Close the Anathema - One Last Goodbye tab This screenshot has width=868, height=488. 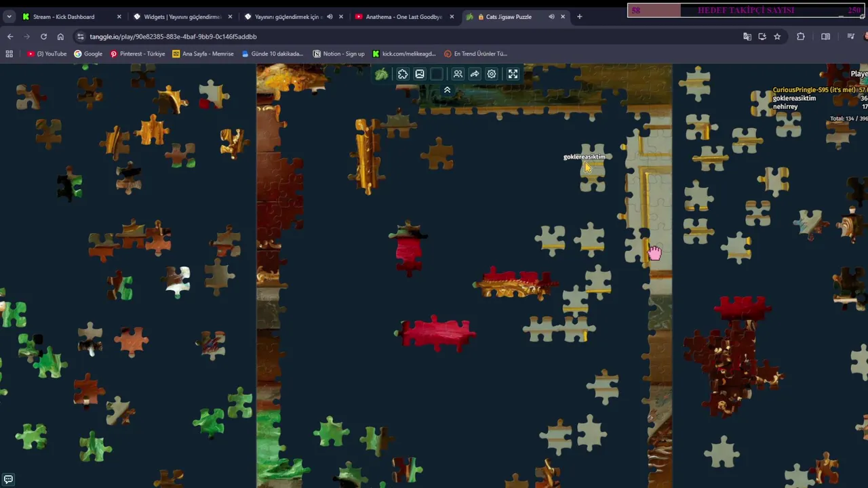click(x=452, y=16)
